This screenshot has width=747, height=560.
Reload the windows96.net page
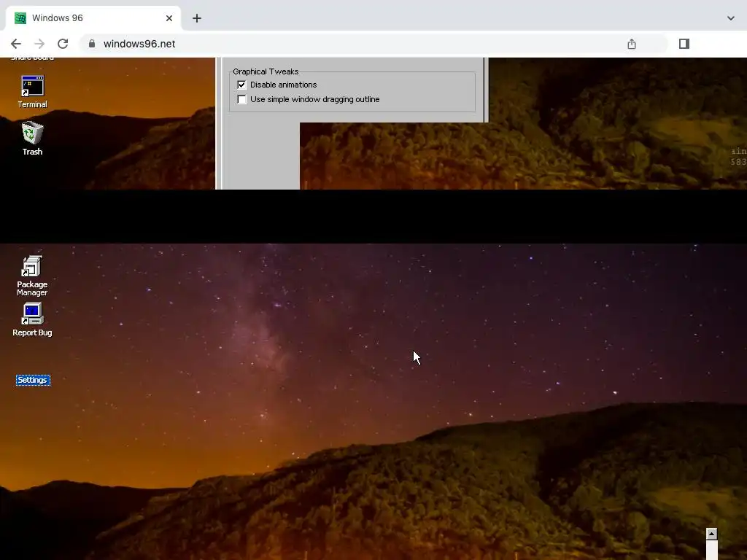point(63,44)
